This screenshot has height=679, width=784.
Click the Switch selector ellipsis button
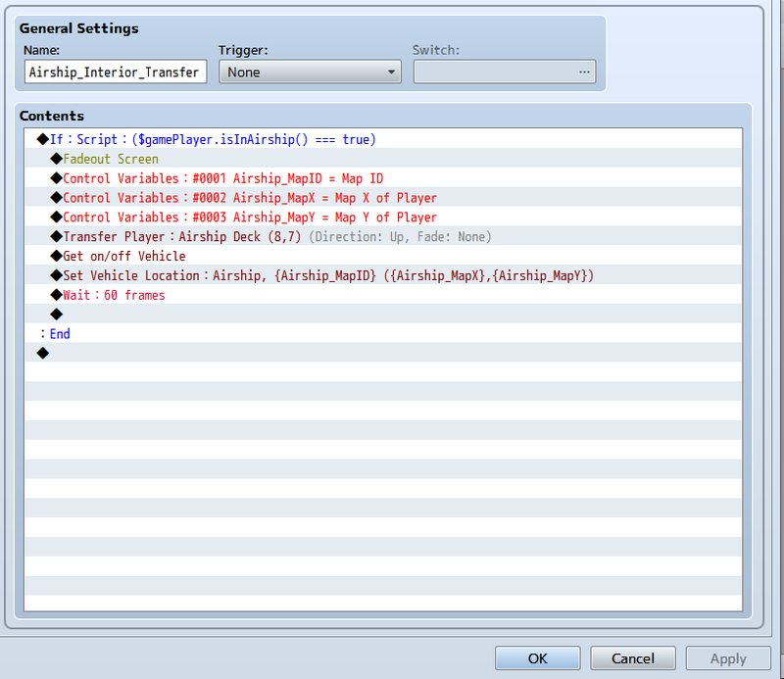(x=584, y=72)
